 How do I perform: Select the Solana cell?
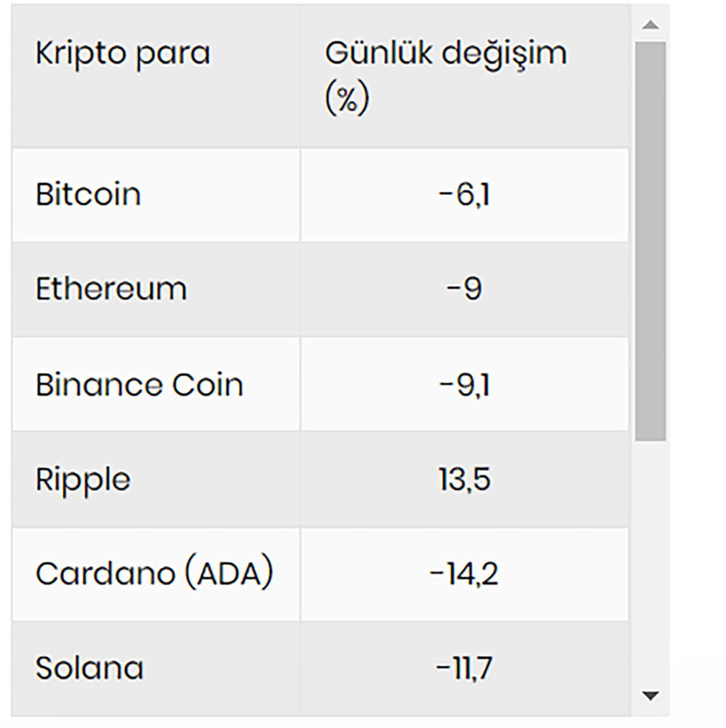coord(89,668)
